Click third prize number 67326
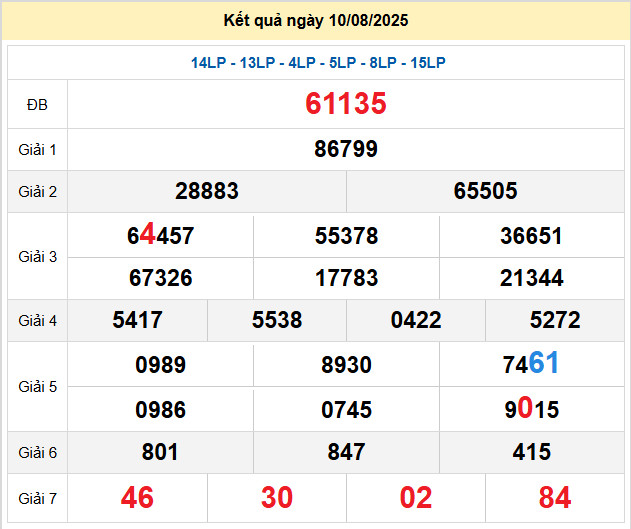Viewport: 631px width, 529px height. pos(161,278)
